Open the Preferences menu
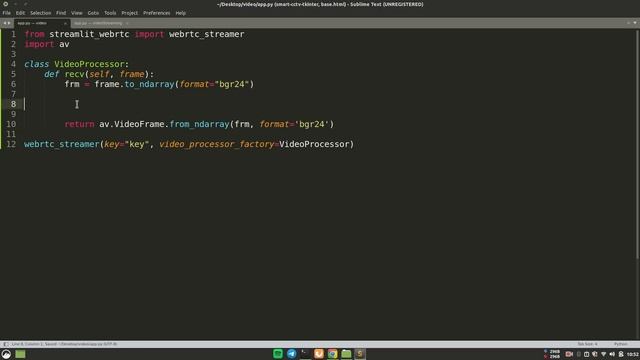 pyautogui.click(x=156, y=13)
